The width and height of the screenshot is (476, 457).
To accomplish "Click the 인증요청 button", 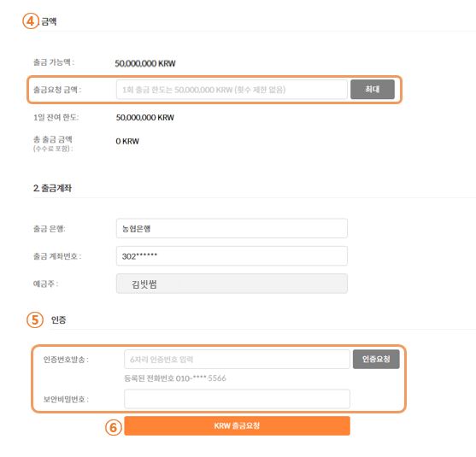I will 376,359.
